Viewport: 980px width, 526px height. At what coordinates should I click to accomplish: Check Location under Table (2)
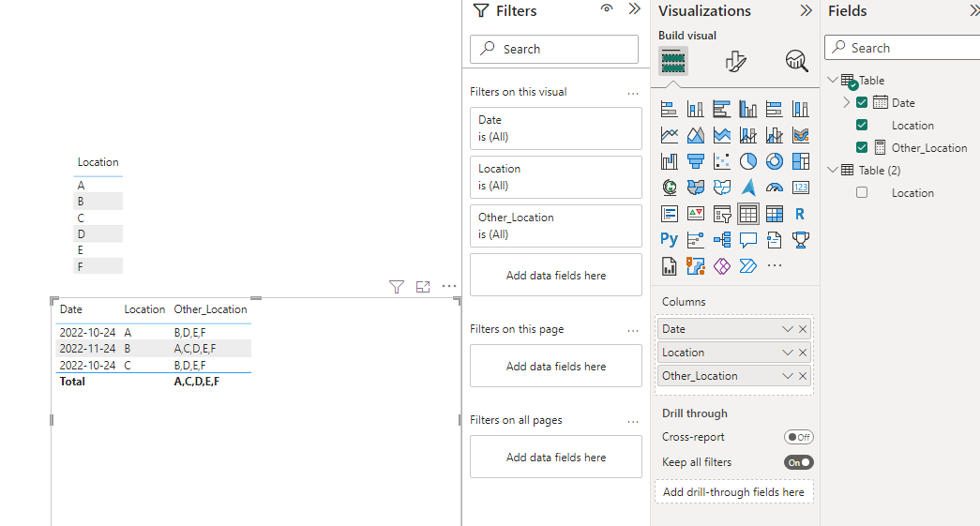pos(862,192)
